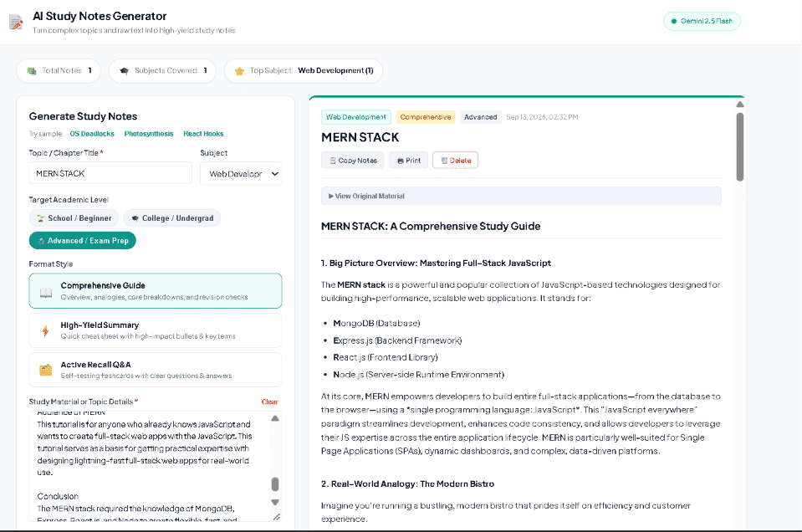Open the Subject dropdown showing Web Development
802x532 pixels.
[241, 174]
